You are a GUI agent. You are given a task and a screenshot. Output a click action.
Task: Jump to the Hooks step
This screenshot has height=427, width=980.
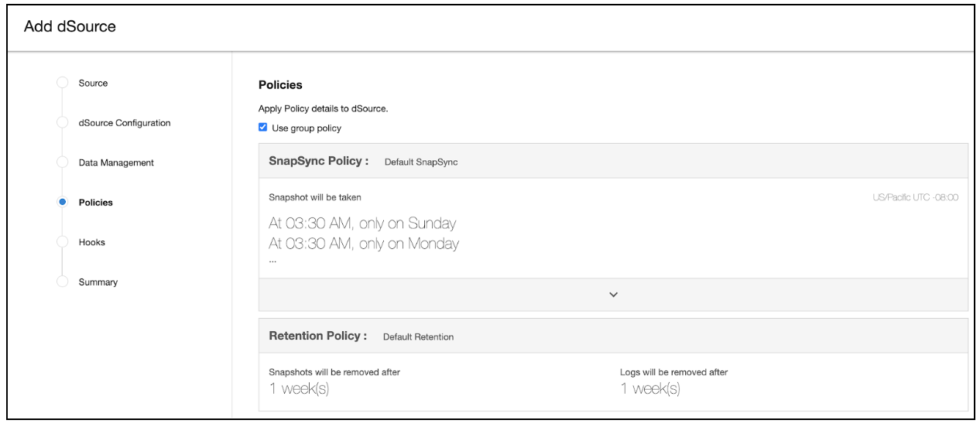[x=92, y=243]
